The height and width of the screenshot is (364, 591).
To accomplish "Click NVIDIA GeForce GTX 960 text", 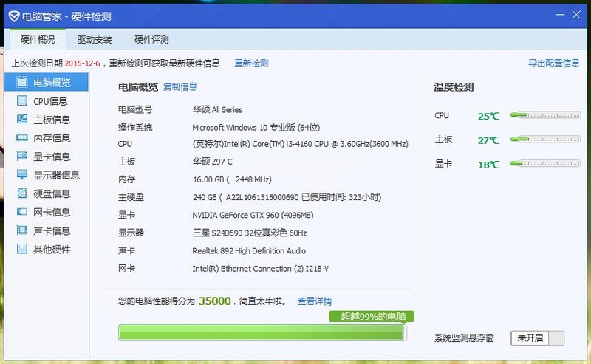I will pos(253,215).
